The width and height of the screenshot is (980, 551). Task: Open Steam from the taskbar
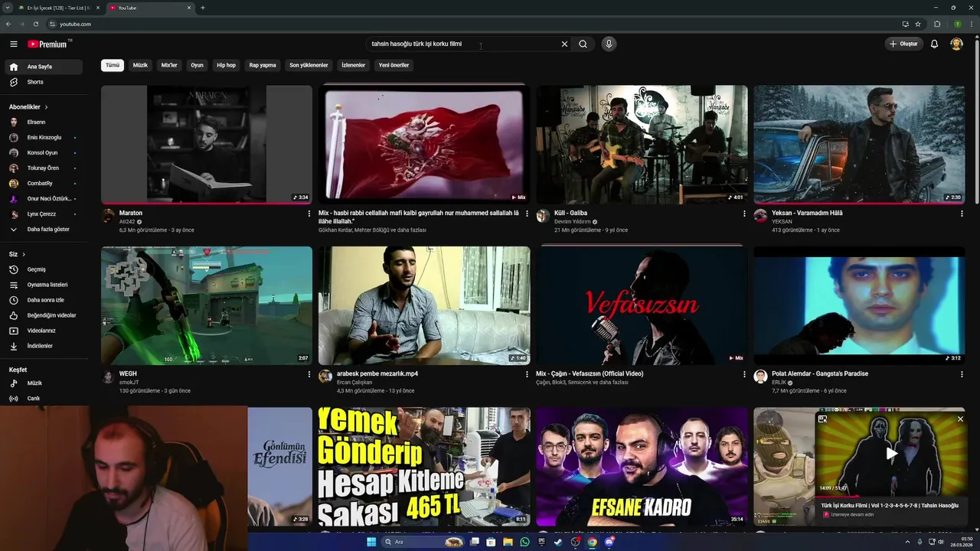pyautogui.click(x=558, y=542)
